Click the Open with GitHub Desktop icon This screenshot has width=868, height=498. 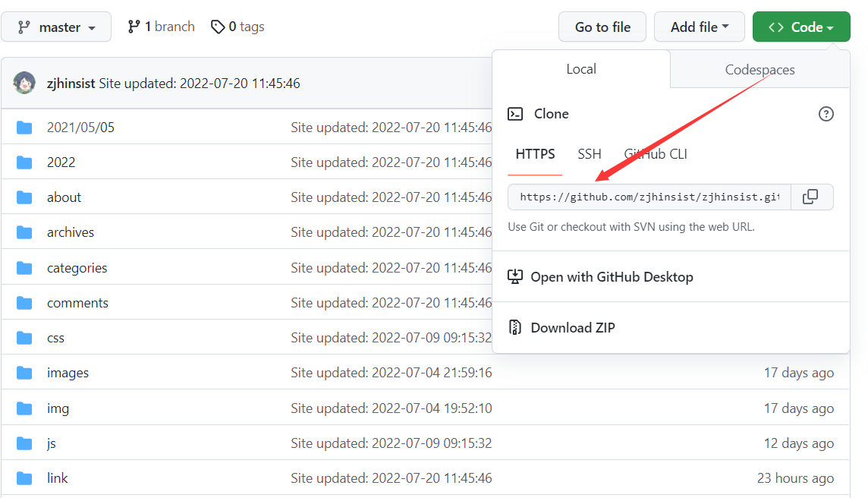click(515, 277)
